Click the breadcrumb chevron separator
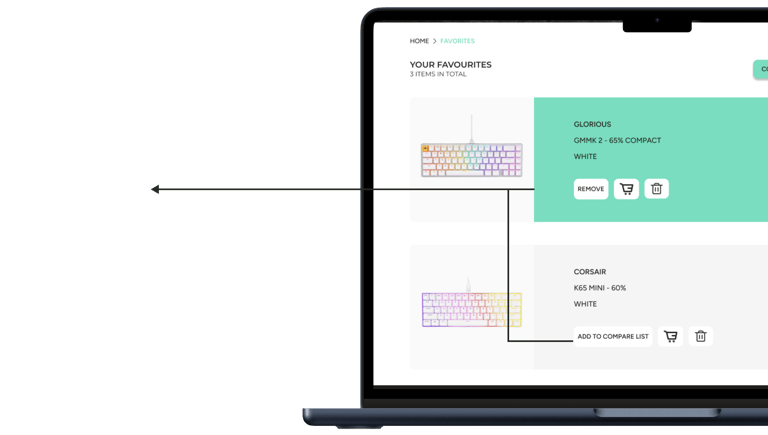 click(x=434, y=41)
